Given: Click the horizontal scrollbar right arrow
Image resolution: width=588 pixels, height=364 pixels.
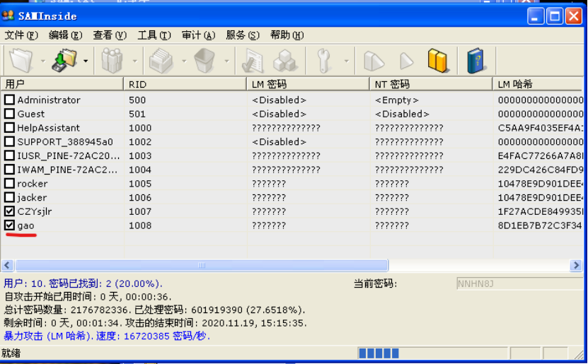Looking at the screenshot, I should [x=576, y=266].
